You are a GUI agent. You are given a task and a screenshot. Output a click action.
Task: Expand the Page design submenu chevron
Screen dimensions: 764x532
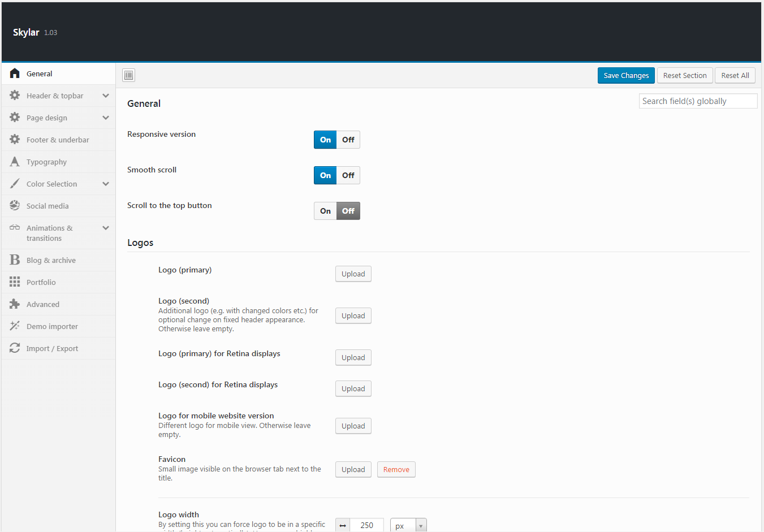[106, 118]
